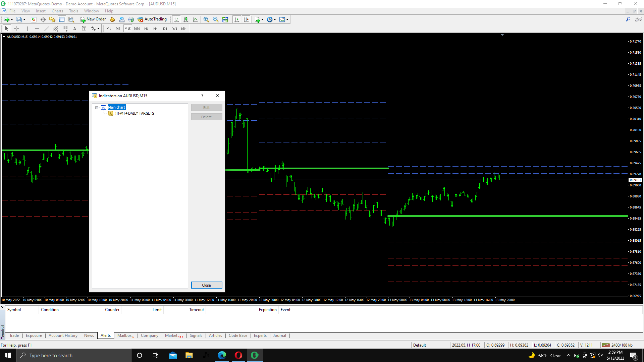Click the Zoom Out magnifier icon

(x=216, y=19)
